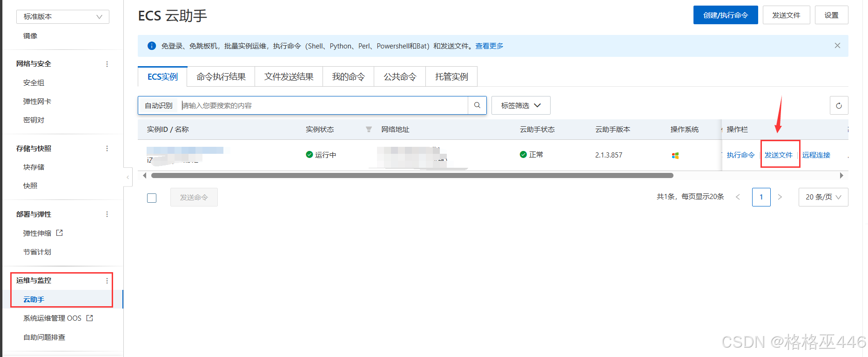Click the 云助手版本 column header
The width and height of the screenshot is (868, 357).
point(612,129)
